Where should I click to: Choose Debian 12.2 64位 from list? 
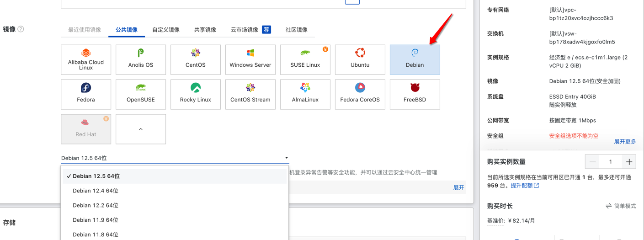pos(175,205)
